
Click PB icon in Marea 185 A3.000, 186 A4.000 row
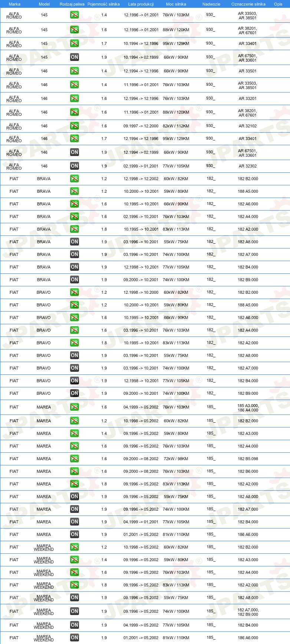75,407
